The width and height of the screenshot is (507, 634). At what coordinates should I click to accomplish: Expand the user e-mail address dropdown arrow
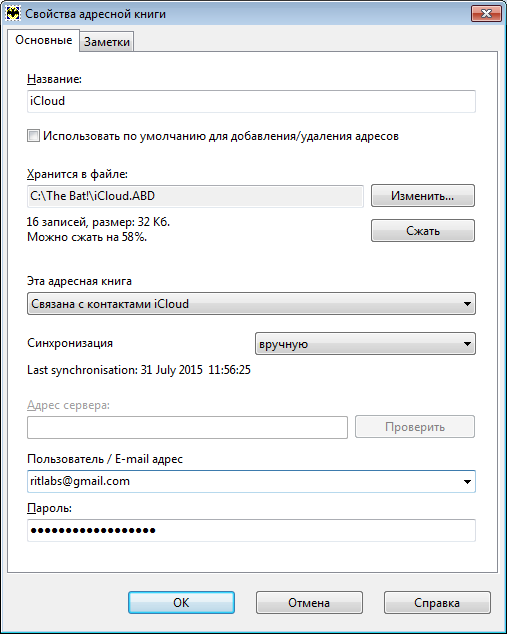pyautogui.click(x=467, y=482)
